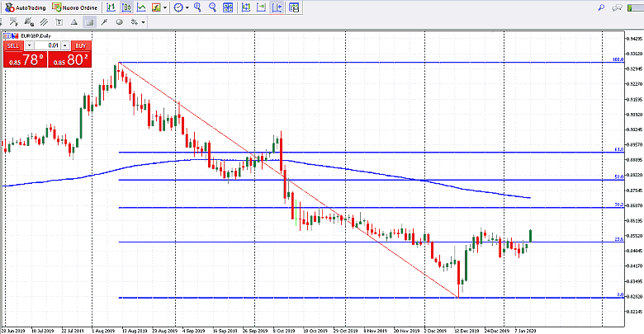Toggle the AutoTrading button

pyautogui.click(x=24, y=7)
